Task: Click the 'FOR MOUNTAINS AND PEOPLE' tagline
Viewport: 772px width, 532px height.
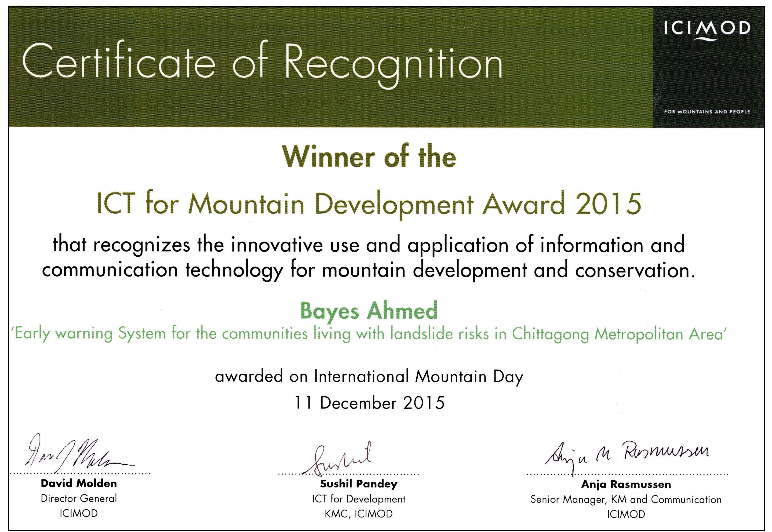Action: (707, 112)
